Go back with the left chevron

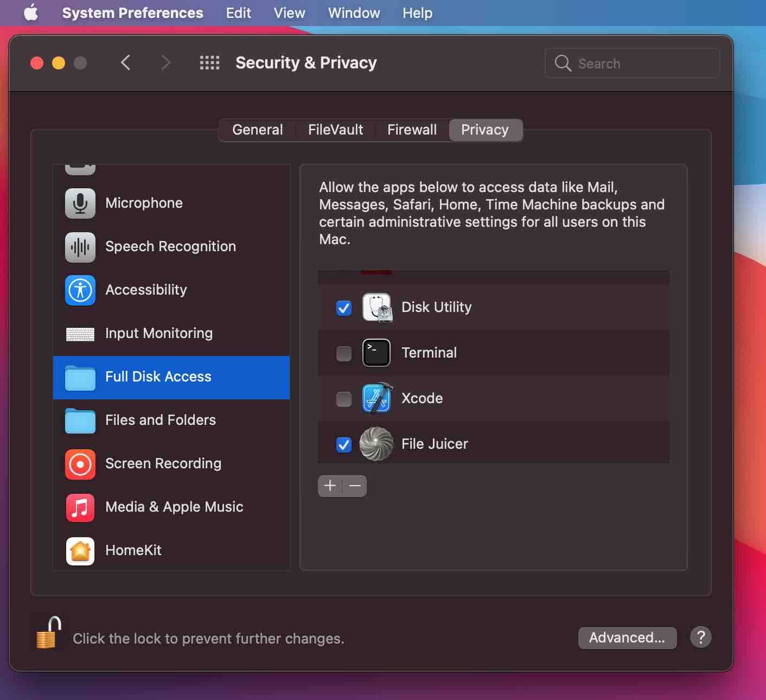pos(125,63)
